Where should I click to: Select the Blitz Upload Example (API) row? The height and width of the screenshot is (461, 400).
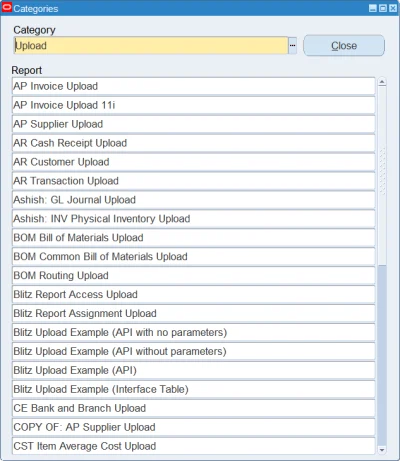[x=194, y=370]
